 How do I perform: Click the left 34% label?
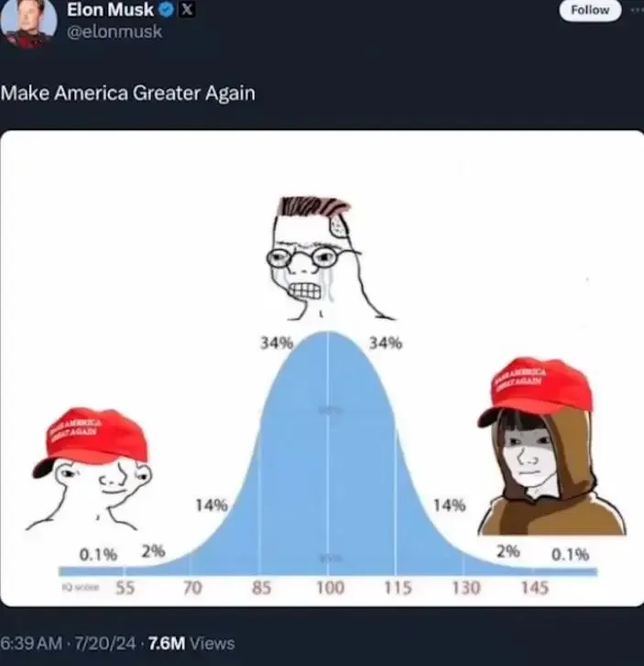277,343
